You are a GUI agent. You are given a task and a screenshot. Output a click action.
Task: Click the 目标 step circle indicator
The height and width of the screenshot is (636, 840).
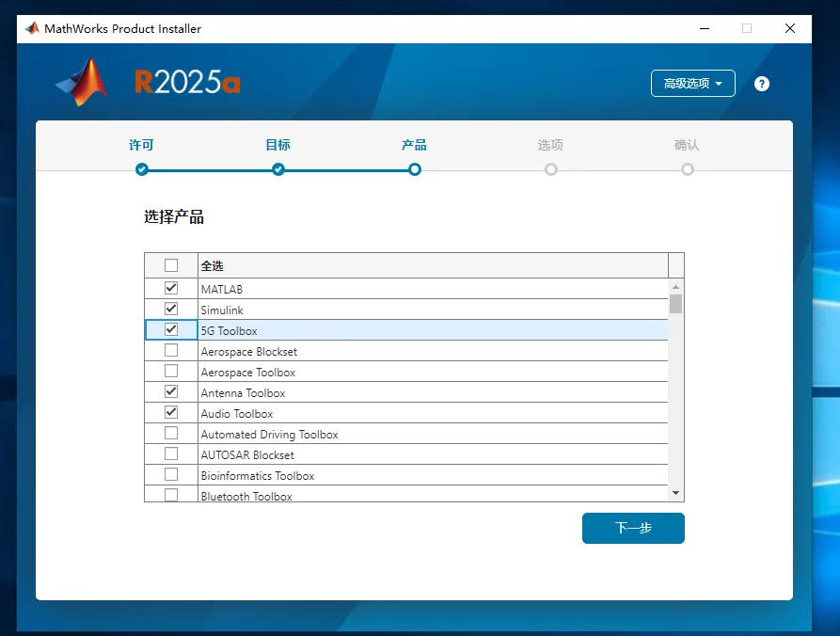tap(278, 169)
